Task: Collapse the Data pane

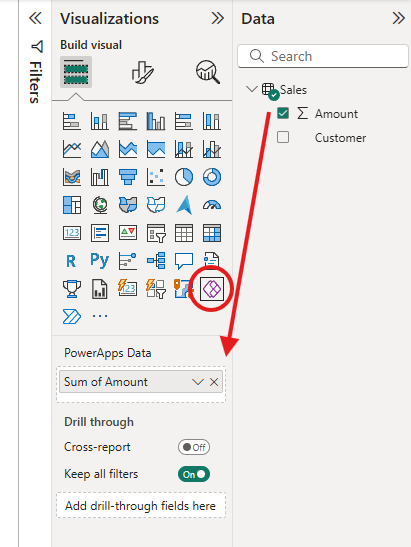Action: click(x=398, y=18)
